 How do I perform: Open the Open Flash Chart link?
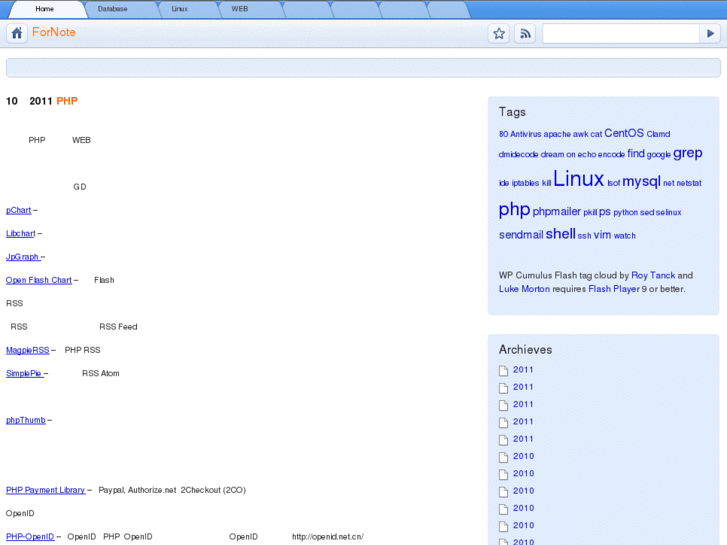coord(39,280)
